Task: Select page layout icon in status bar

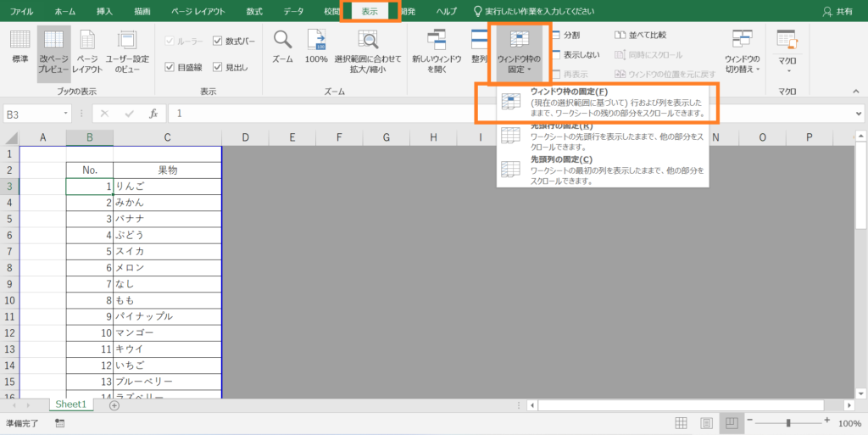Action: pyautogui.click(x=706, y=423)
